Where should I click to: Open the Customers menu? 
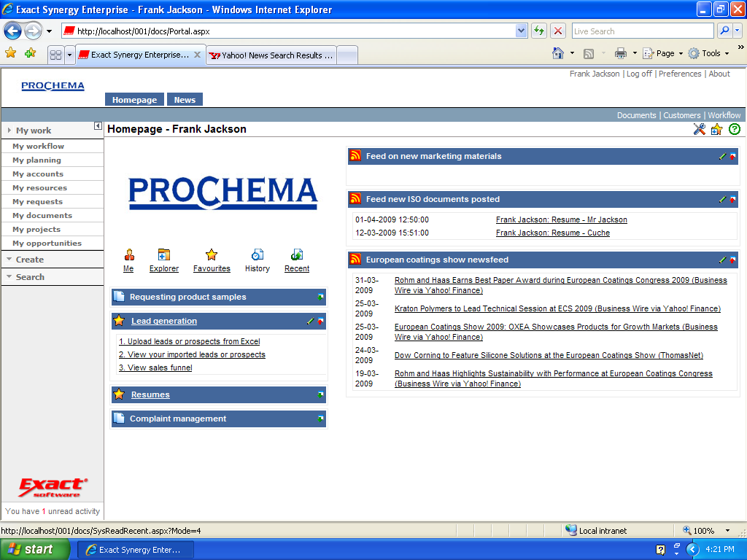682,115
